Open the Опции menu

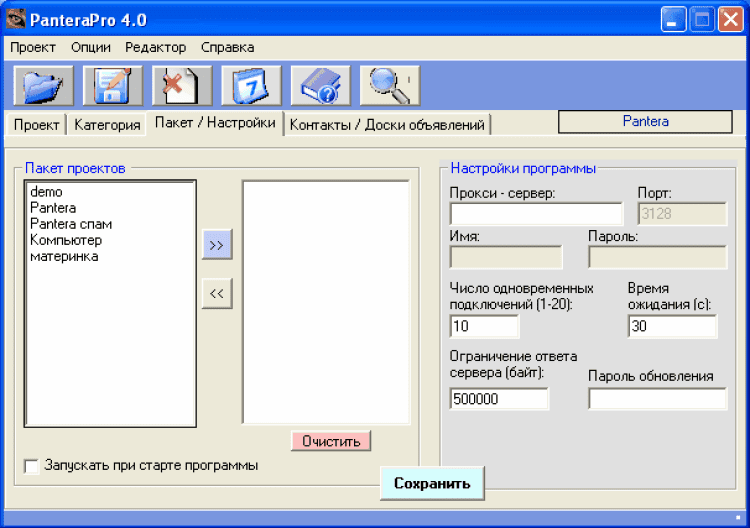tap(91, 47)
